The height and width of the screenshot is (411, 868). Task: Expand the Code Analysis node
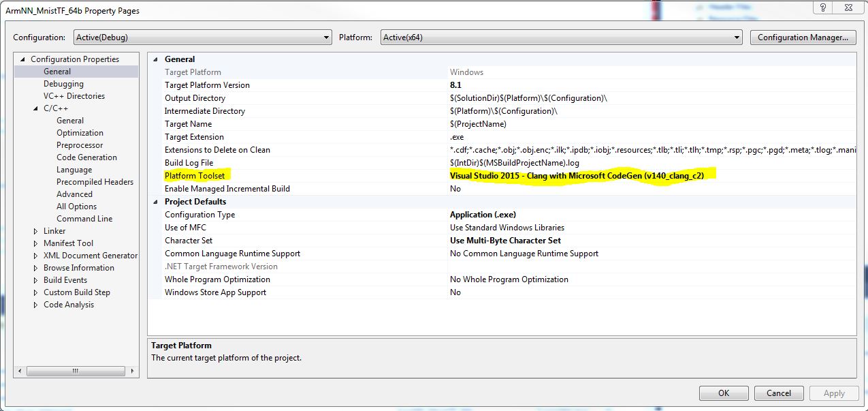(x=37, y=304)
